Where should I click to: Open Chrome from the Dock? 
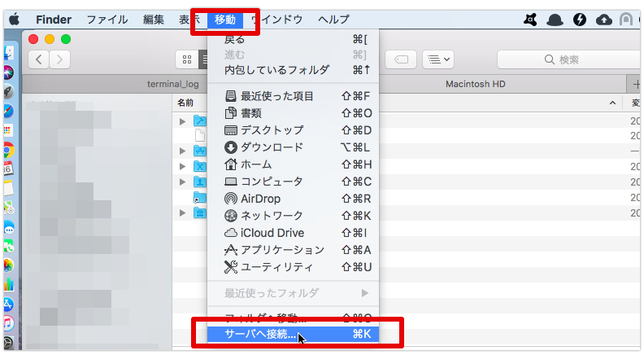(9, 151)
